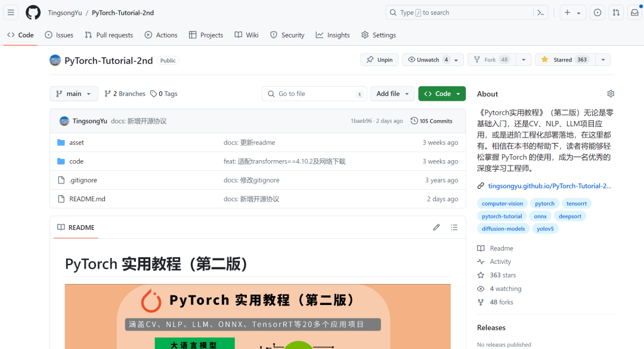This screenshot has height=349, width=644.
Task: Open the README outline icon
Action: pos(454,227)
